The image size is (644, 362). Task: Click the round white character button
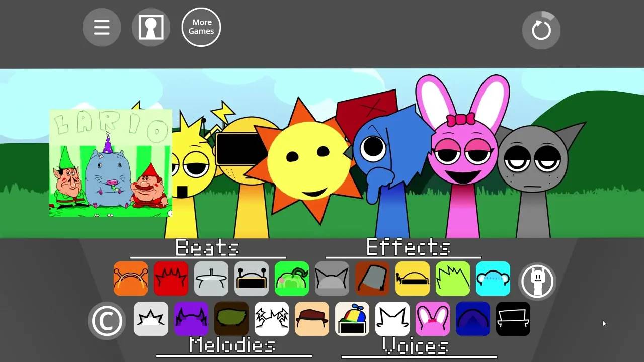click(537, 281)
